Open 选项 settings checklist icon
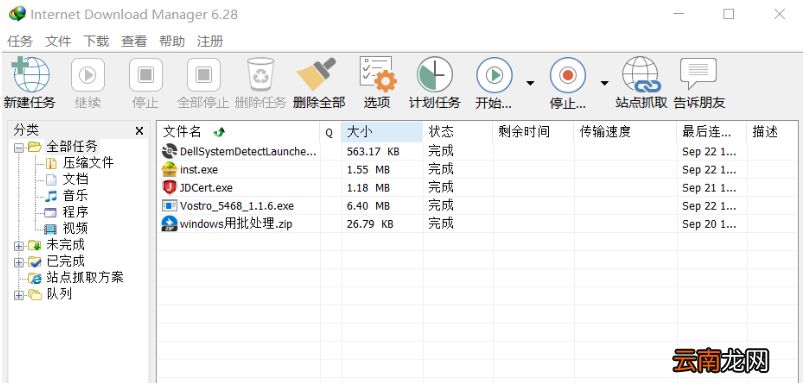The height and width of the screenshot is (389, 806). 378,75
